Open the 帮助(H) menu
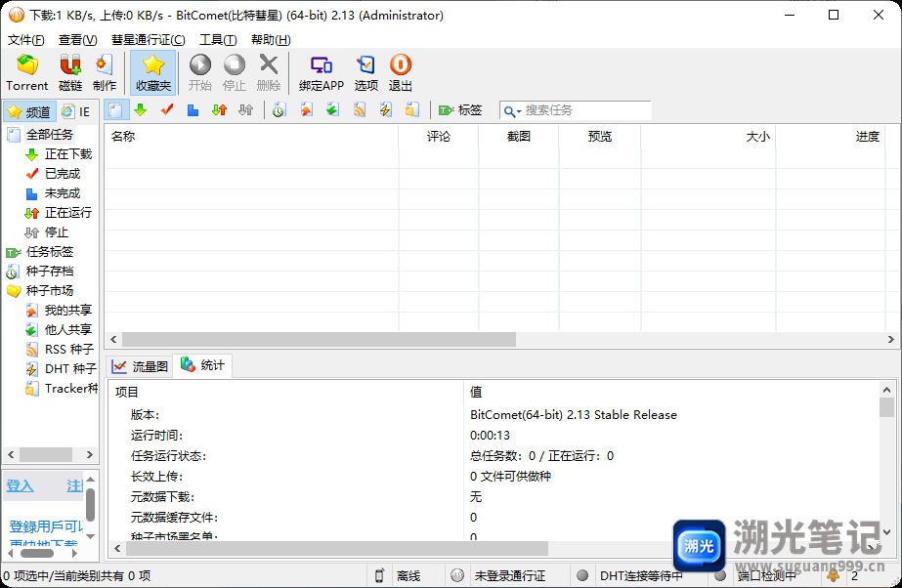This screenshot has width=902, height=588. [271, 40]
